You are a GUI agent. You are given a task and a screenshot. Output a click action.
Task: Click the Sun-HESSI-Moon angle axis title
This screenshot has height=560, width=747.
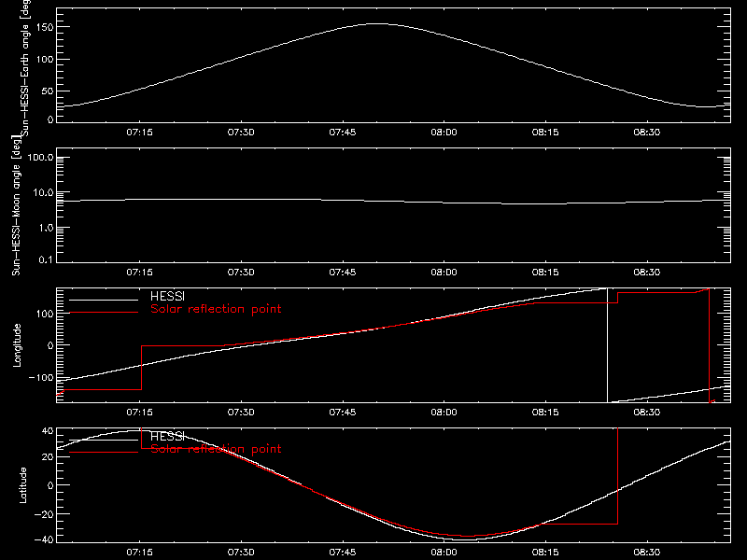pos(16,205)
